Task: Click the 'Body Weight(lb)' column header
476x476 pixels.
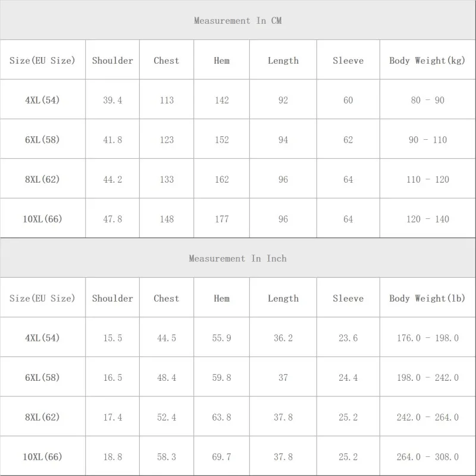Action: pyautogui.click(x=427, y=297)
